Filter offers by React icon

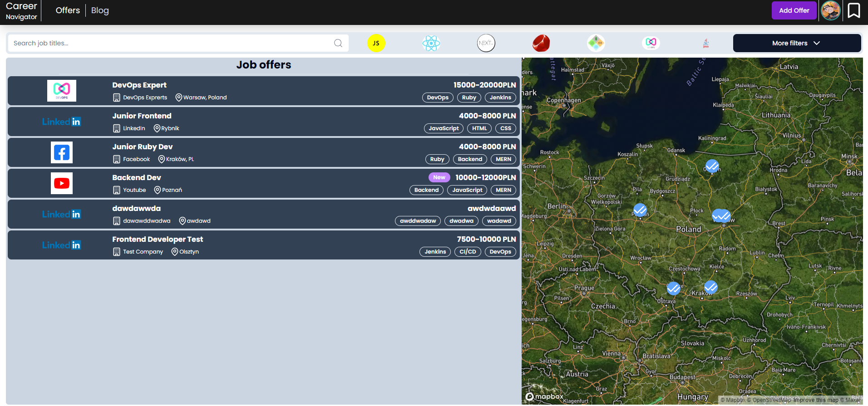coord(431,43)
